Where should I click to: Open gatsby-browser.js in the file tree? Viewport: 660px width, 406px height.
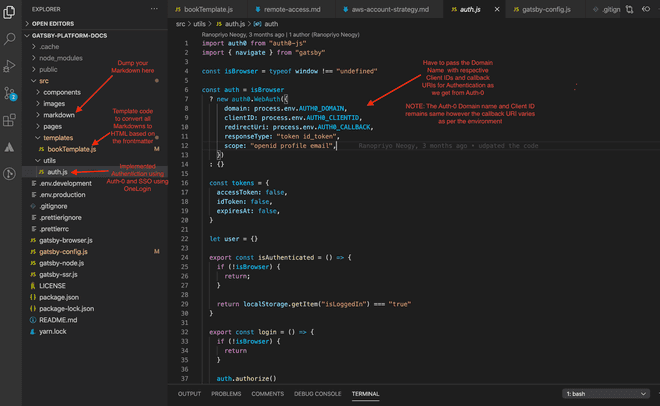coord(66,240)
